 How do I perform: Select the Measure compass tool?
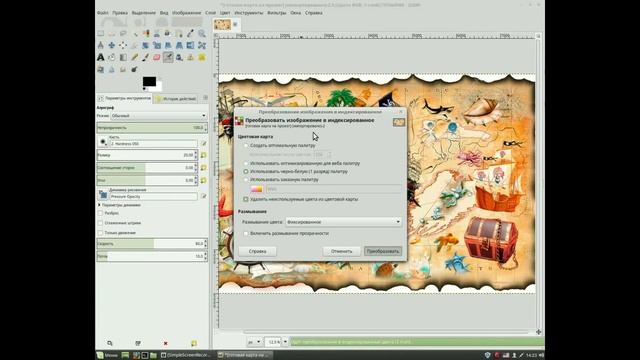tap(100, 45)
